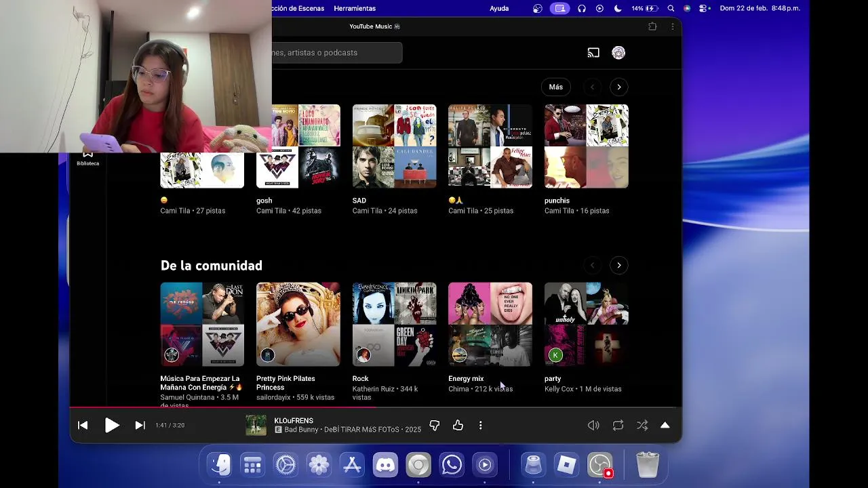Seek on the red song progress bar
The width and height of the screenshot is (868, 488).
376,407
